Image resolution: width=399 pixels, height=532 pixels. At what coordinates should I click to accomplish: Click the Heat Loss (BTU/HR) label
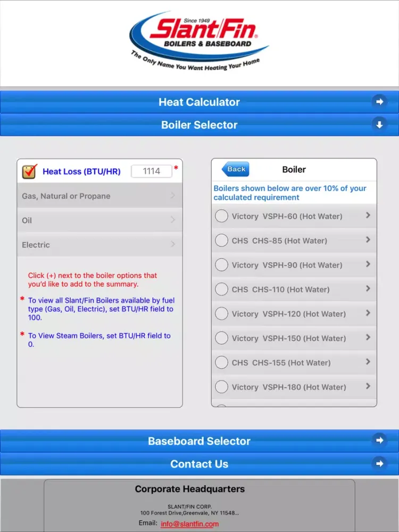point(81,171)
